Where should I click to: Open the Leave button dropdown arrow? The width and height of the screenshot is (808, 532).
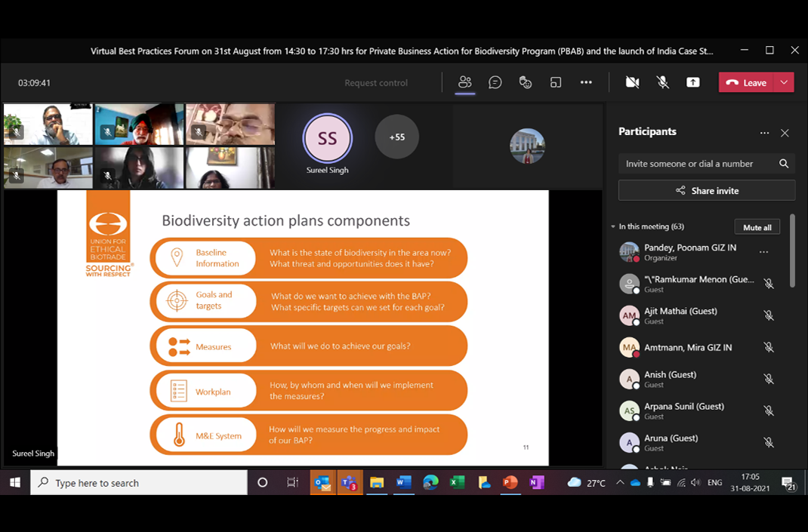784,82
